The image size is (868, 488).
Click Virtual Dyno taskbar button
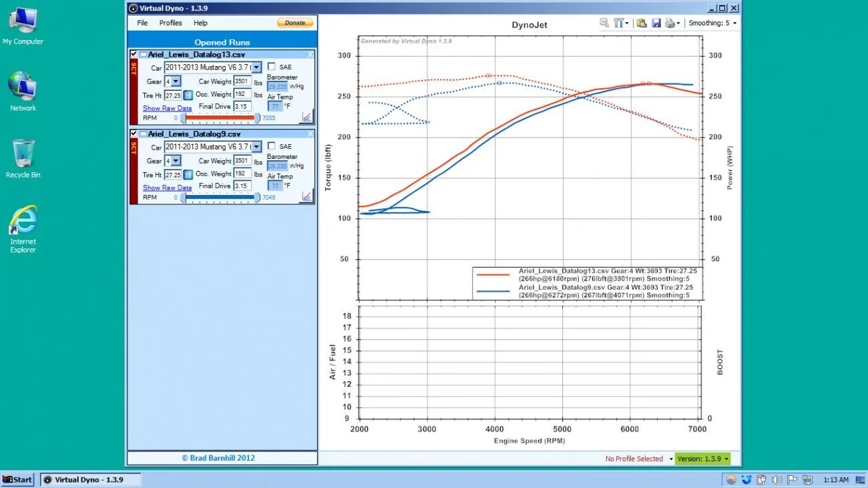[90, 479]
